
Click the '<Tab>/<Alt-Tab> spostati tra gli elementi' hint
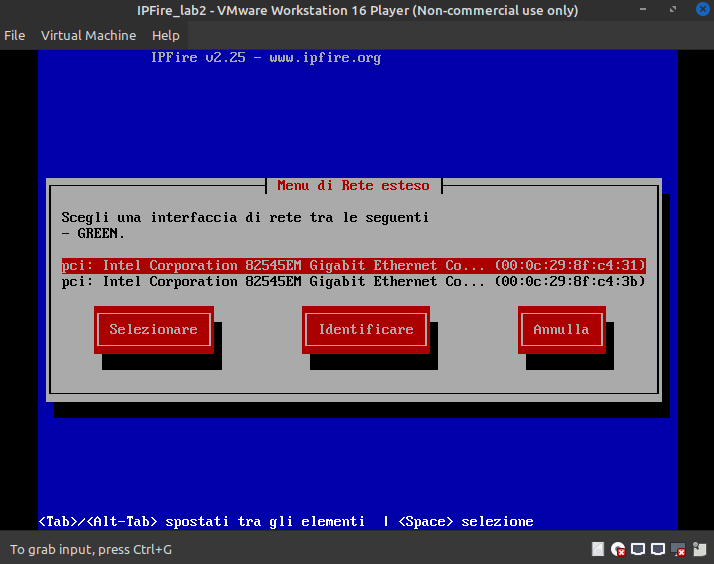202,521
